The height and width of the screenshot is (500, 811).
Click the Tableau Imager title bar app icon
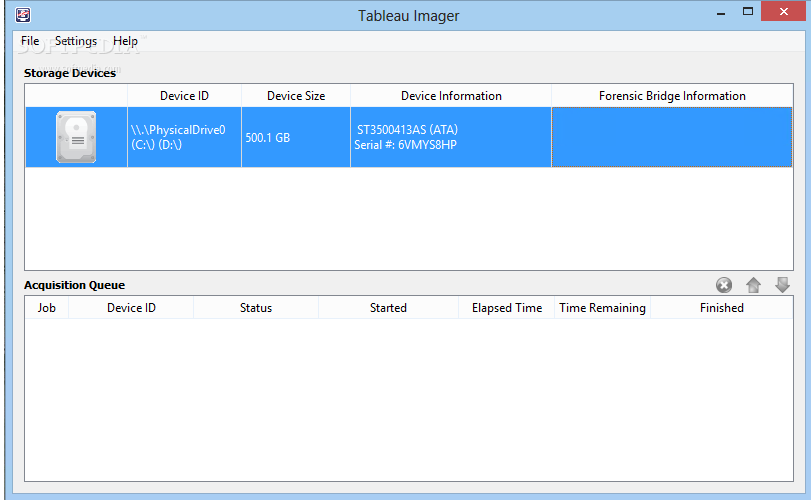pos(23,15)
